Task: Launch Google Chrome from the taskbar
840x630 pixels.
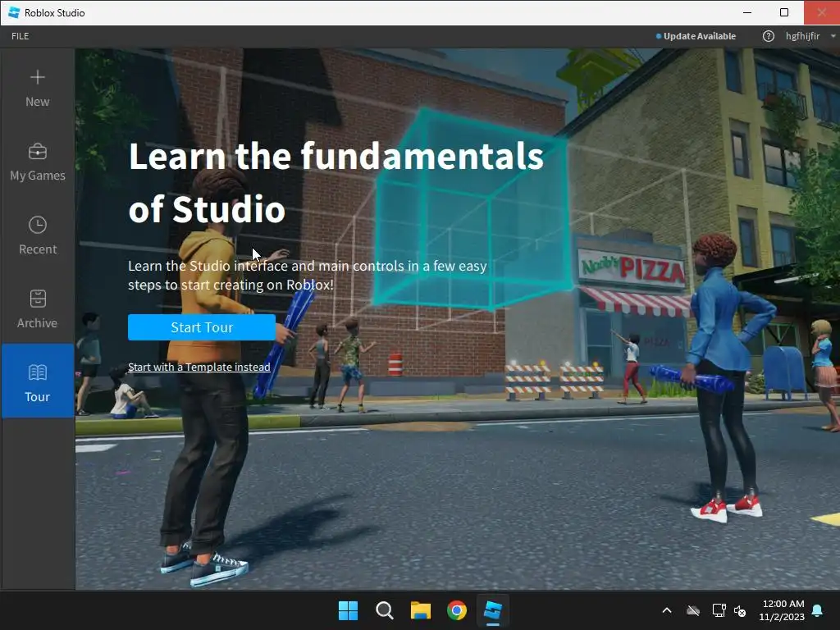Action: (457, 610)
